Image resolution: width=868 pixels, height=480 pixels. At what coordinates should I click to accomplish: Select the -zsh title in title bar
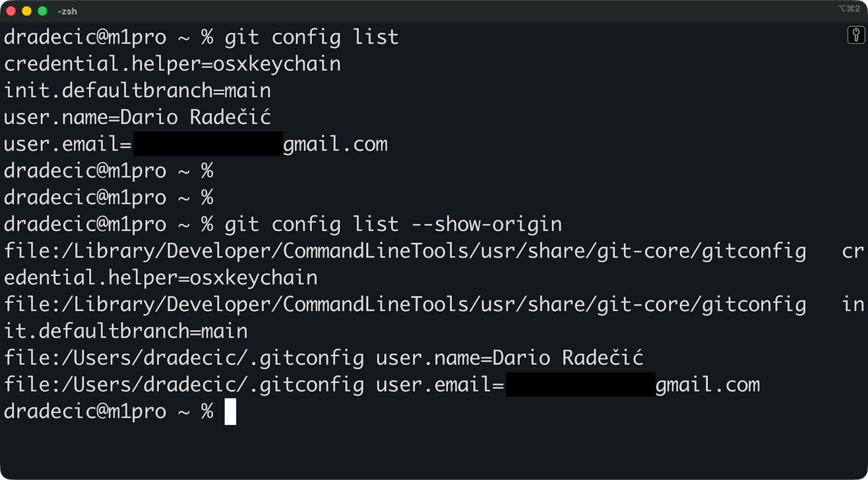point(66,11)
